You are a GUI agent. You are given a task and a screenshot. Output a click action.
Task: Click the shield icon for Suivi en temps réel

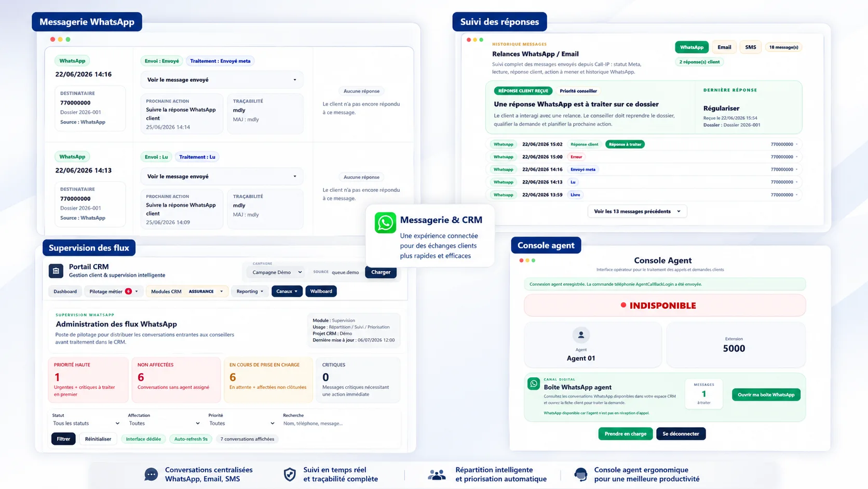[x=290, y=474]
